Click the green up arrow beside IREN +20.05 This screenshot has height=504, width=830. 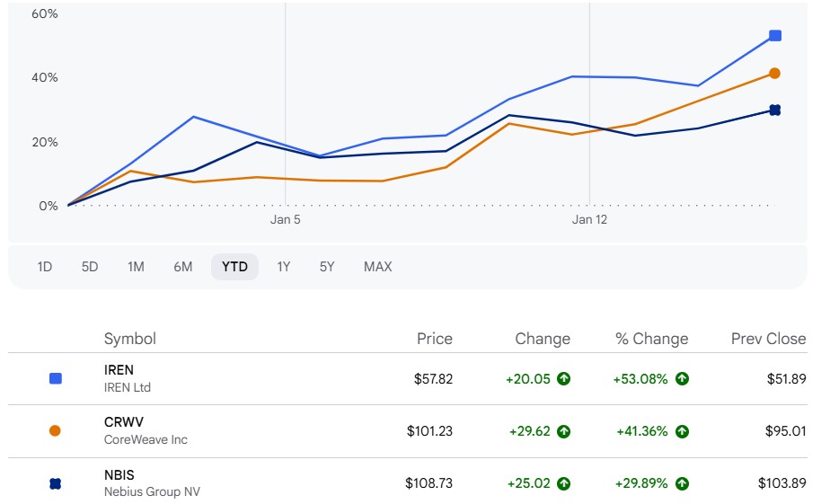click(563, 378)
